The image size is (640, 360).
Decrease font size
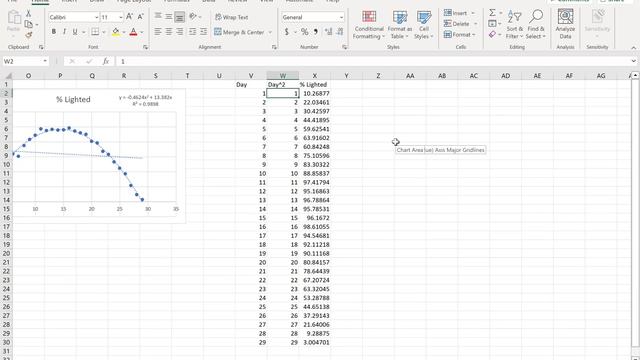(x=140, y=17)
